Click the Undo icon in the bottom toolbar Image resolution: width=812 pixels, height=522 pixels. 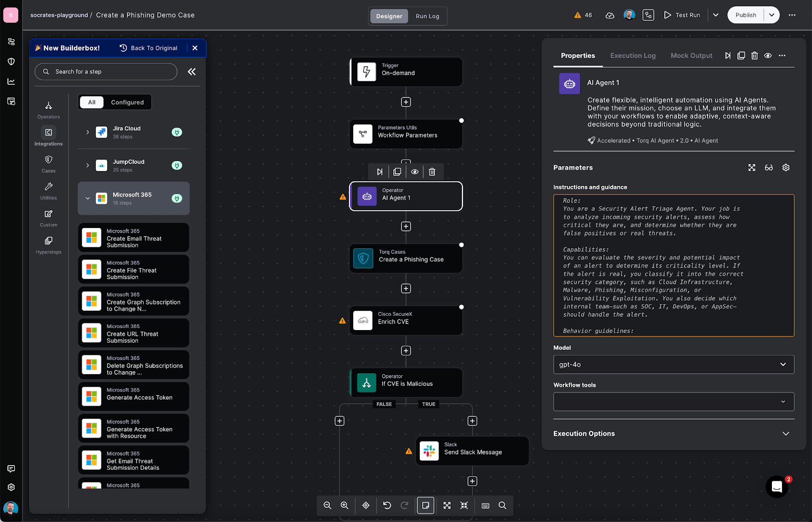(387, 505)
